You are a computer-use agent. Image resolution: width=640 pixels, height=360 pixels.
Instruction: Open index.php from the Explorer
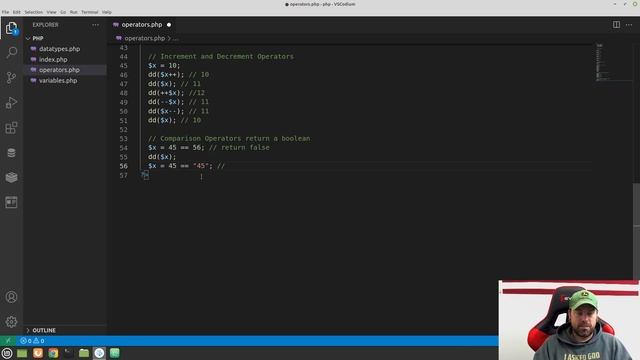pos(53,59)
